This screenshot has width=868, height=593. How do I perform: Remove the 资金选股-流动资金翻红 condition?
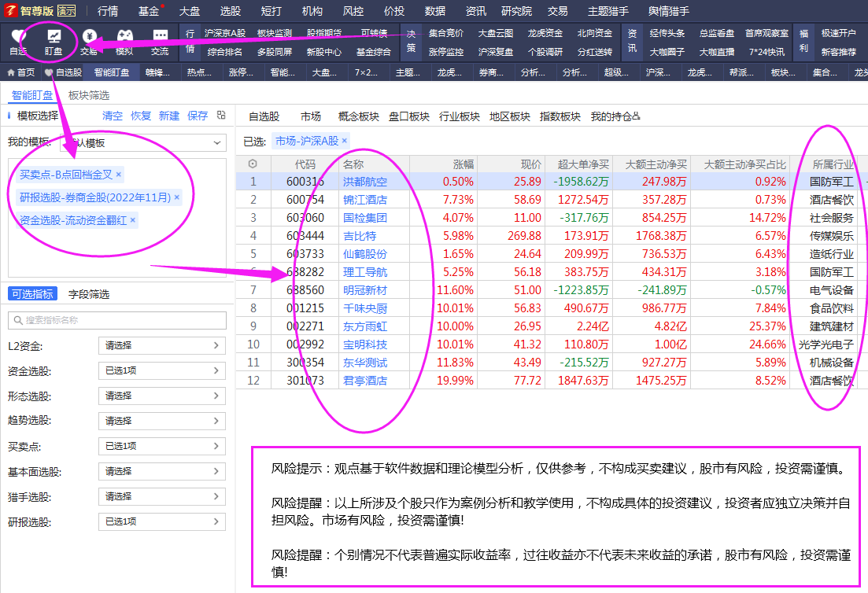(x=133, y=220)
